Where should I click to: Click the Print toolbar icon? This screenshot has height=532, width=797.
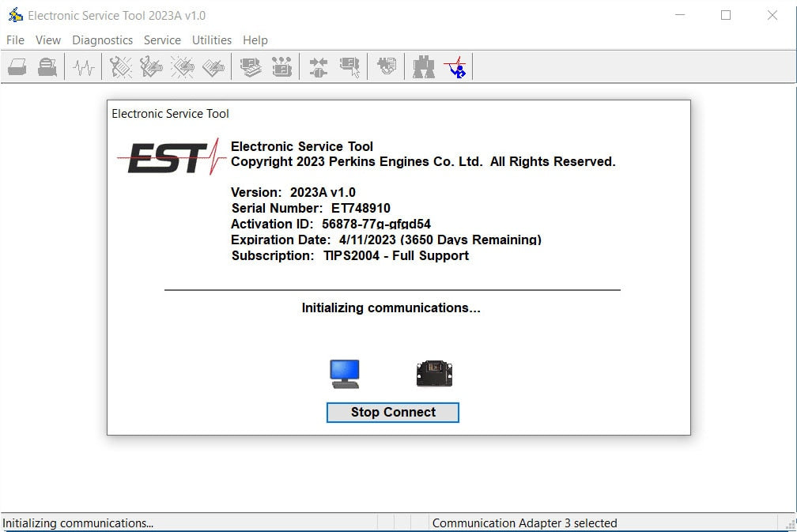click(x=16, y=67)
